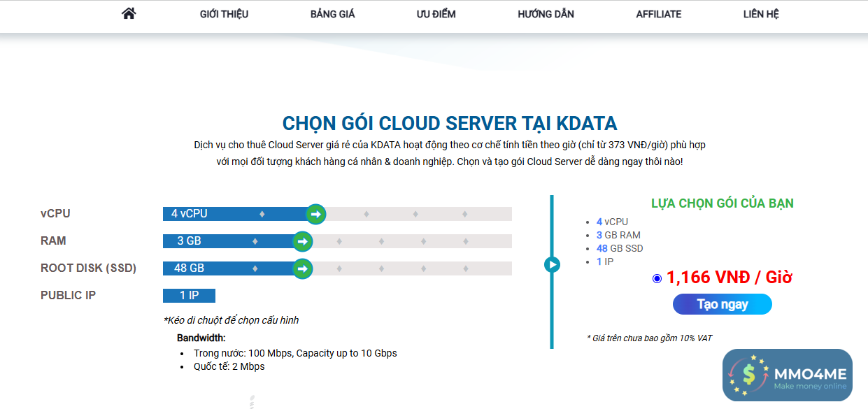The width and height of the screenshot is (868, 409).
Task: Open the HƯỚNG DẪN menu item
Action: (x=546, y=14)
